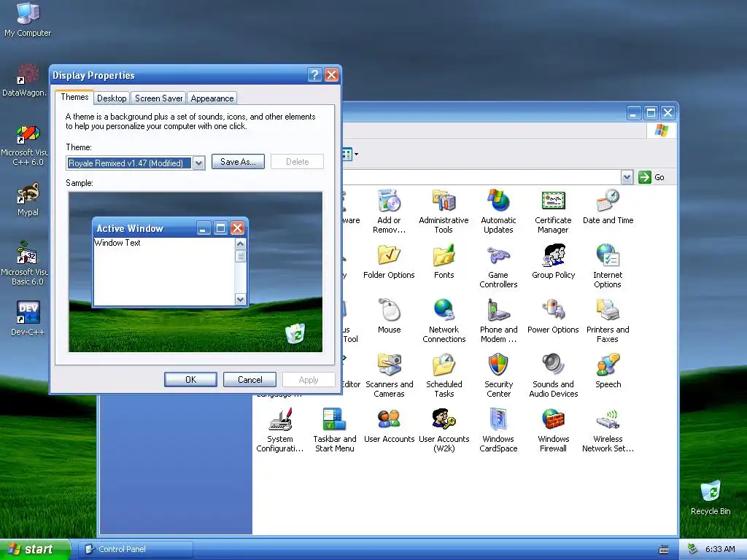Click the system tray icon beside clock

[693, 549]
